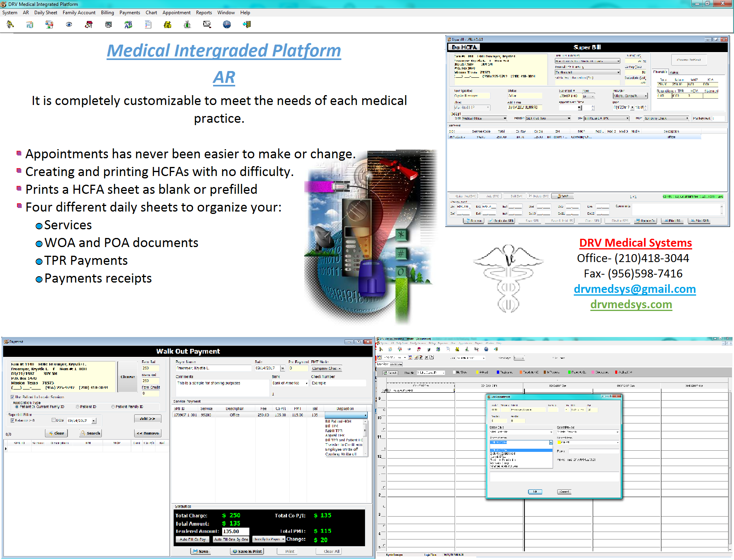Click the DRV application icon in title bar
This screenshot has width=734, height=560.
4,4
